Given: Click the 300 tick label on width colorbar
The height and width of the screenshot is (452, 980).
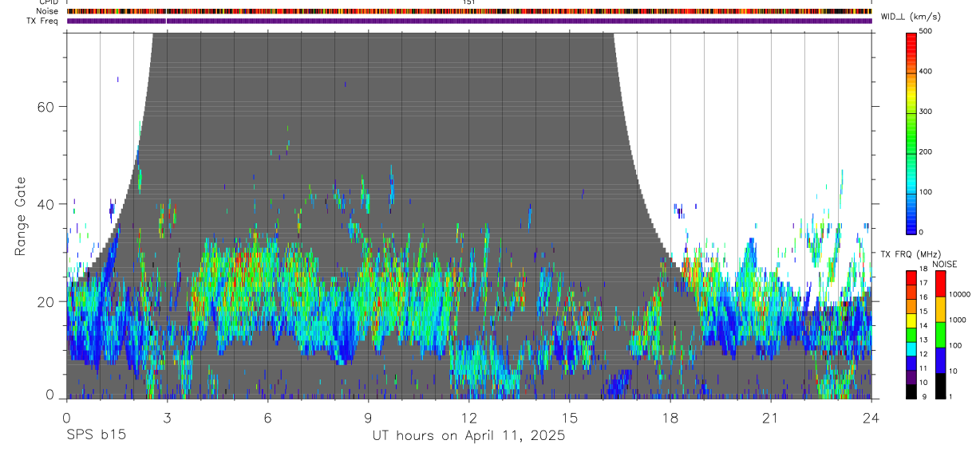Looking at the screenshot, I should coord(925,112).
